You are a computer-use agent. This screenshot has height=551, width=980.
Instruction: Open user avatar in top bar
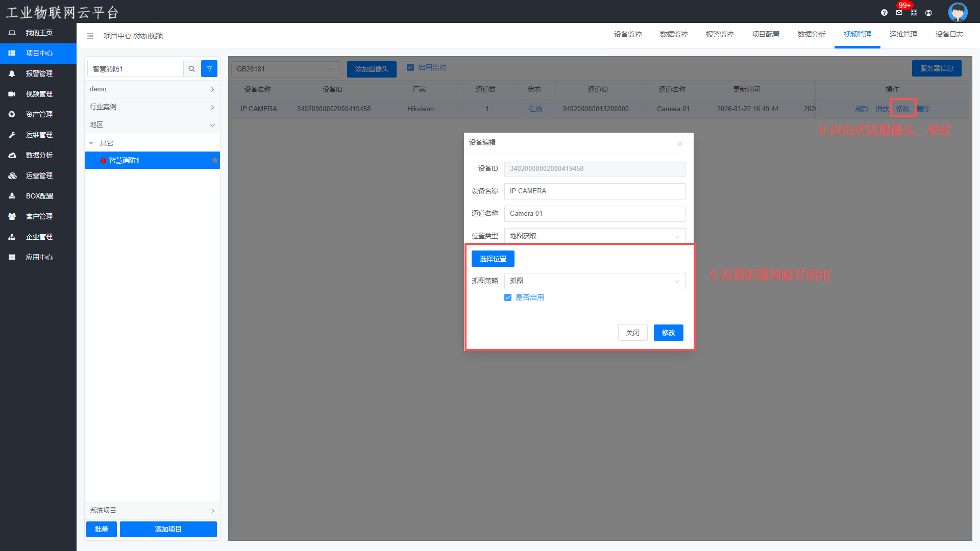tap(958, 12)
